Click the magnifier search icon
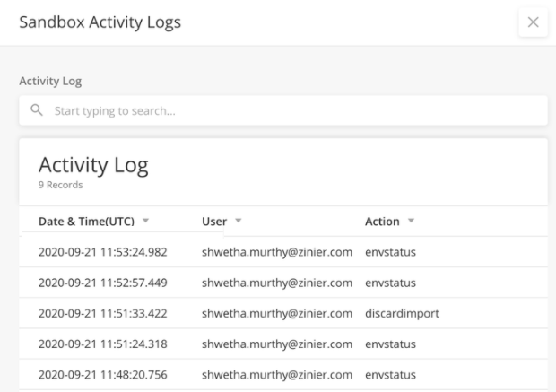Screen dimensions: 556x392 coord(37,110)
